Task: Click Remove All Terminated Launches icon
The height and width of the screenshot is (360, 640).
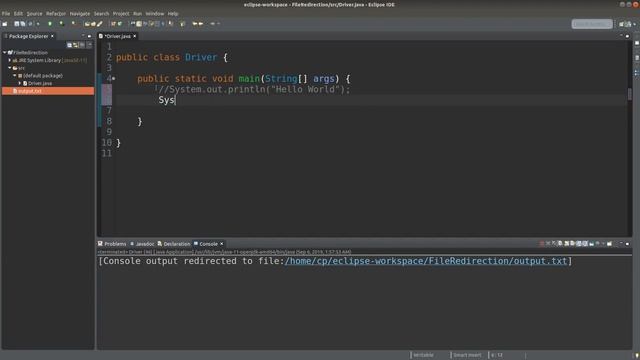Action: (554, 244)
